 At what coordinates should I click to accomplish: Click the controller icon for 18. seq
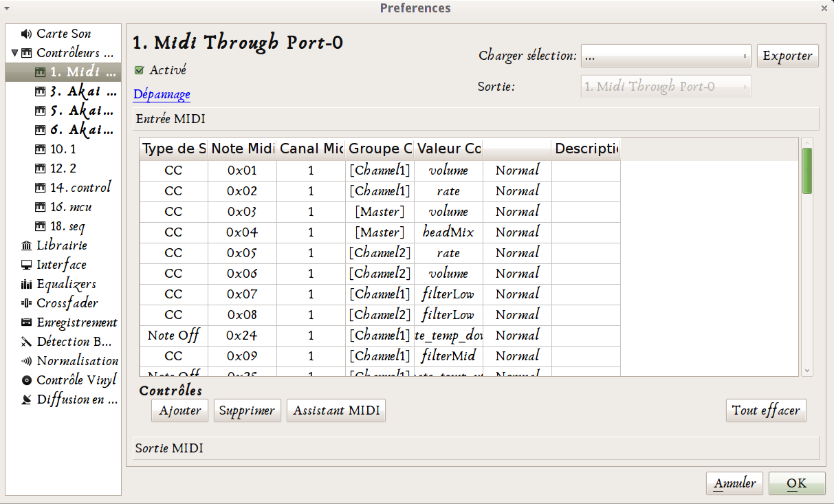click(x=40, y=226)
